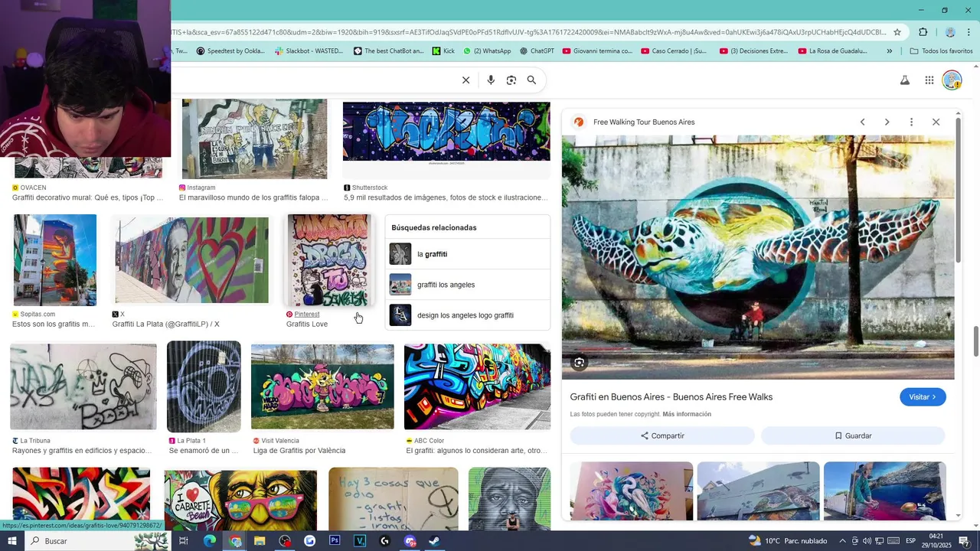
Task: Open the Kick bookmark
Action: click(443, 51)
